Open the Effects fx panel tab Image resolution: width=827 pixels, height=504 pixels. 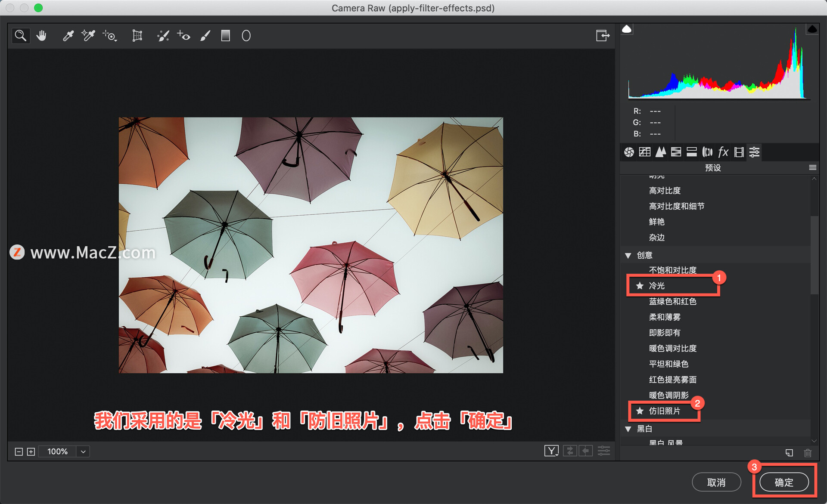pyautogui.click(x=723, y=152)
